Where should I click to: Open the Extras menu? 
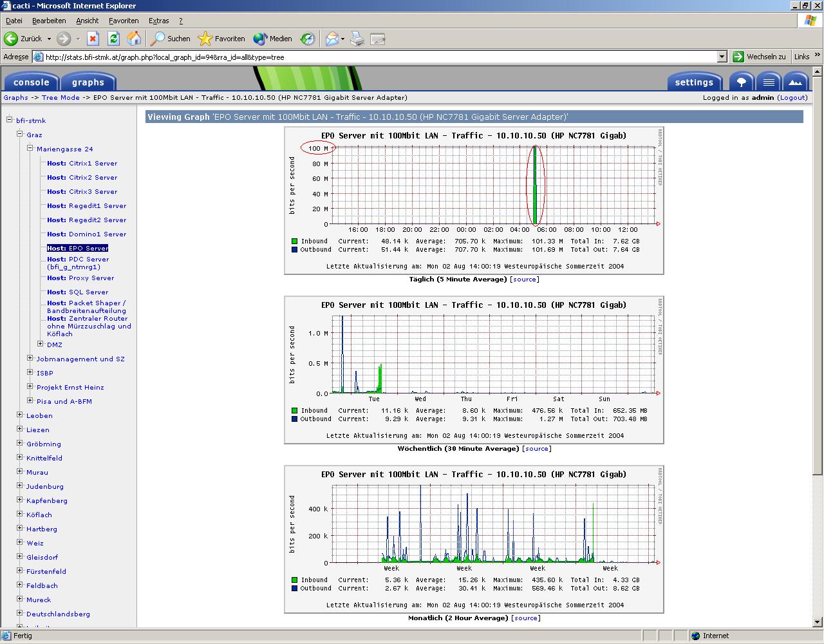click(x=159, y=21)
